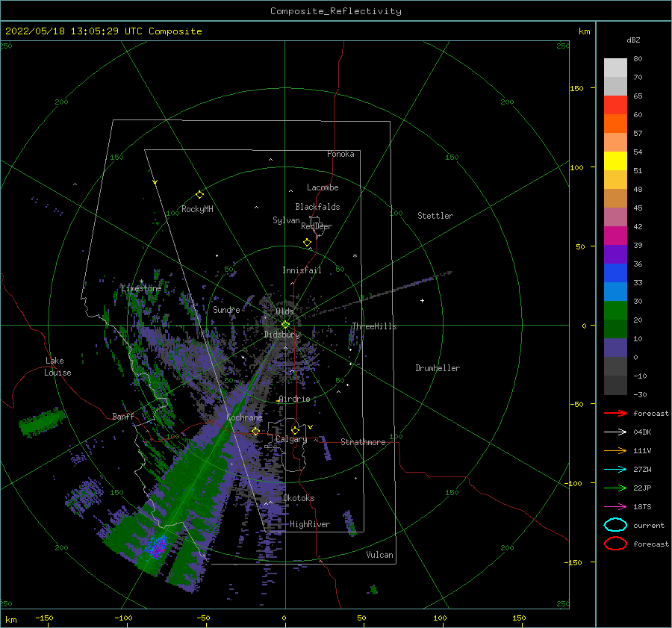Click the bright blue swatch above 33

click(615, 273)
